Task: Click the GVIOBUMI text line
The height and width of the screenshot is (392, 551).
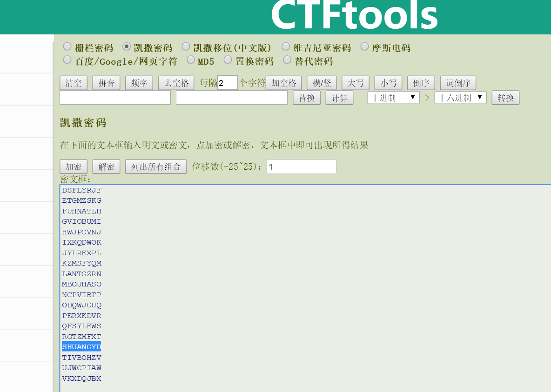Action: 81,221
